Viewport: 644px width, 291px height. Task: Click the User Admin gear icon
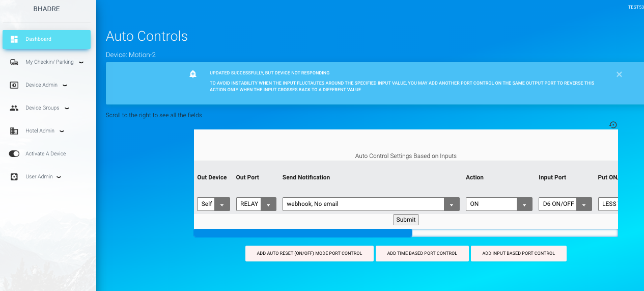pos(14,177)
